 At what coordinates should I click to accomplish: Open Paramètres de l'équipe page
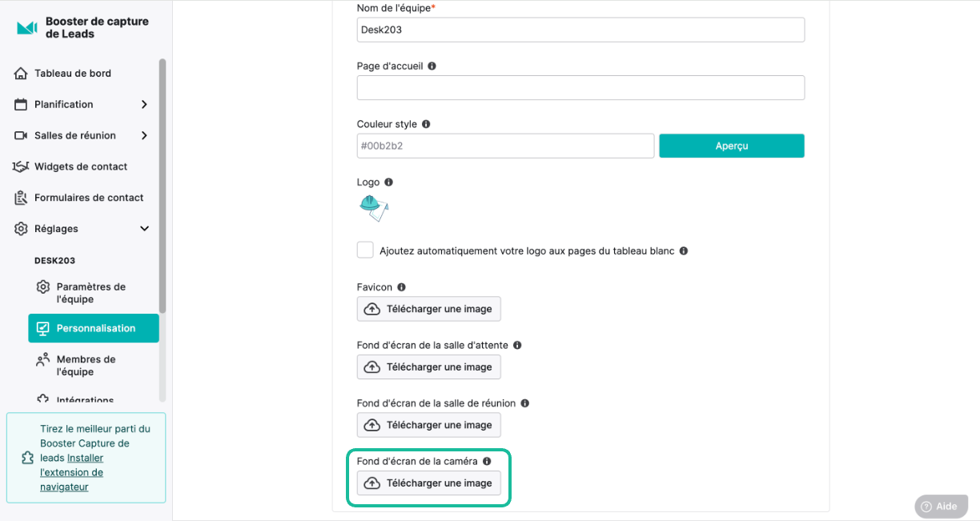coord(93,293)
